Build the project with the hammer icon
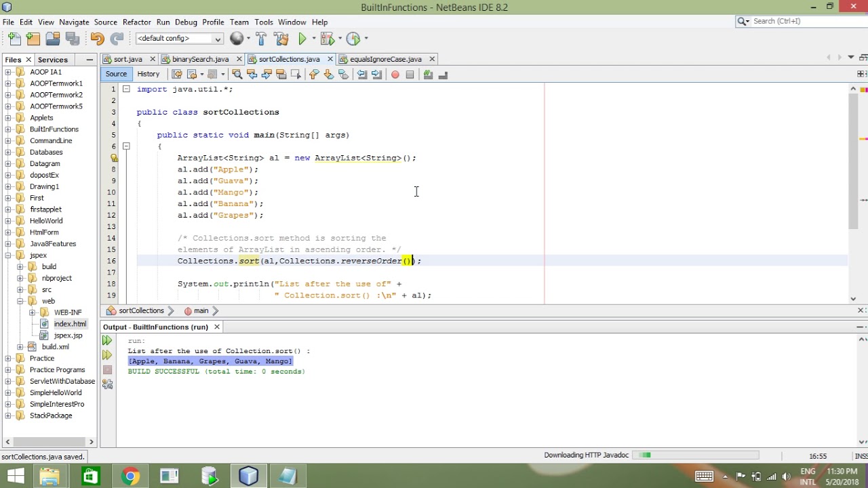The image size is (868, 488). (x=261, y=39)
